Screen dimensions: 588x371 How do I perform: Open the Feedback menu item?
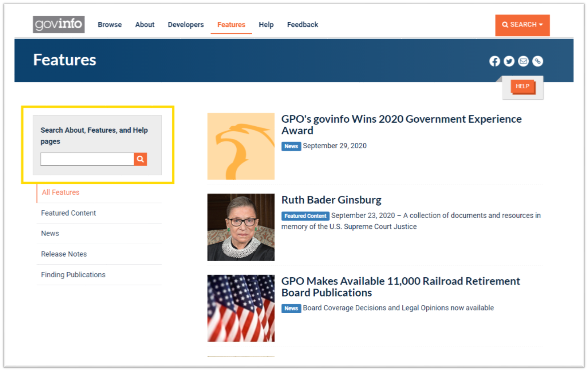(x=302, y=24)
